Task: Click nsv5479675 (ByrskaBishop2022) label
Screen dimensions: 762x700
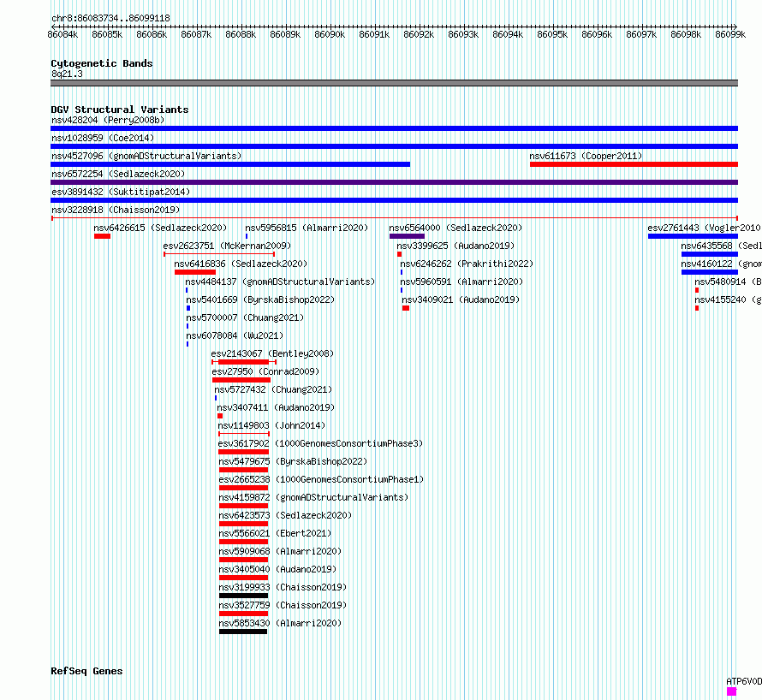Action: [293, 461]
